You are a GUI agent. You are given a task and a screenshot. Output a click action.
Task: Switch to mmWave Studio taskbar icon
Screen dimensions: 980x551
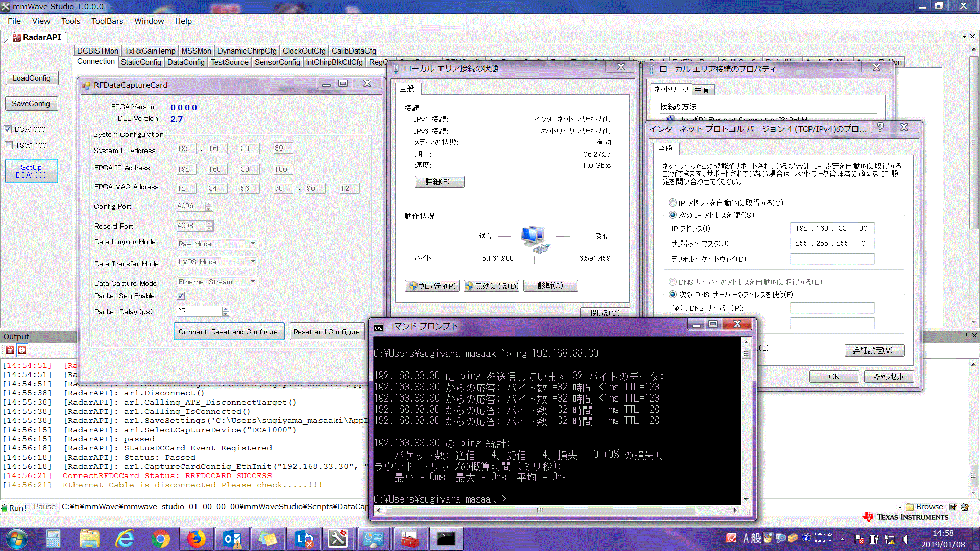click(338, 539)
